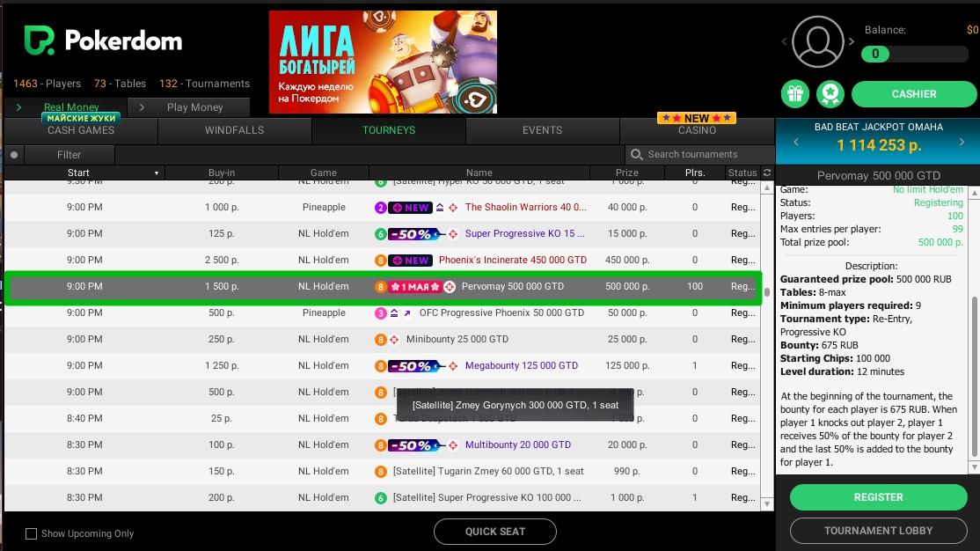Open the CASINO tab
Viewport: 980px width, 551px height.
(697, 130)
